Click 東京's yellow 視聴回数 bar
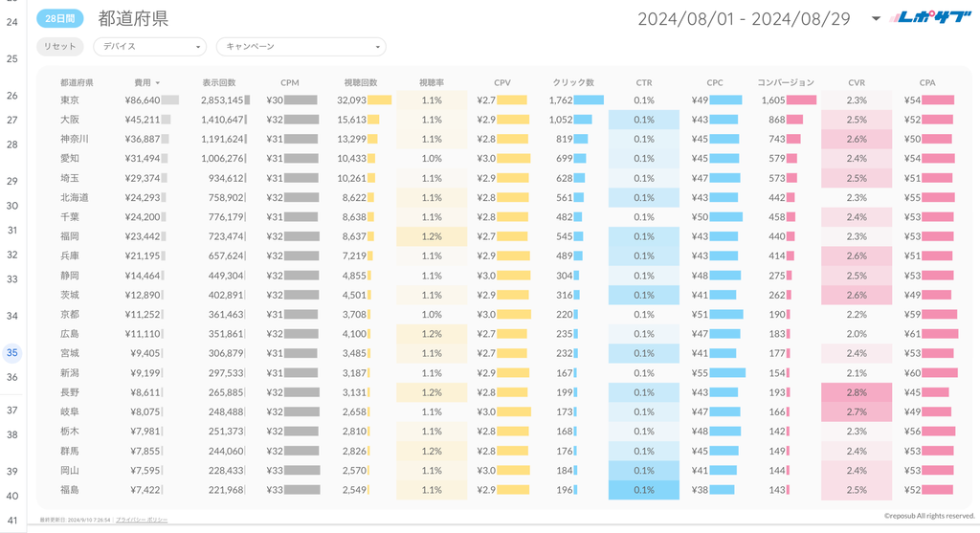The width and height of the screenshot is (980, 533). click(380, 100)
